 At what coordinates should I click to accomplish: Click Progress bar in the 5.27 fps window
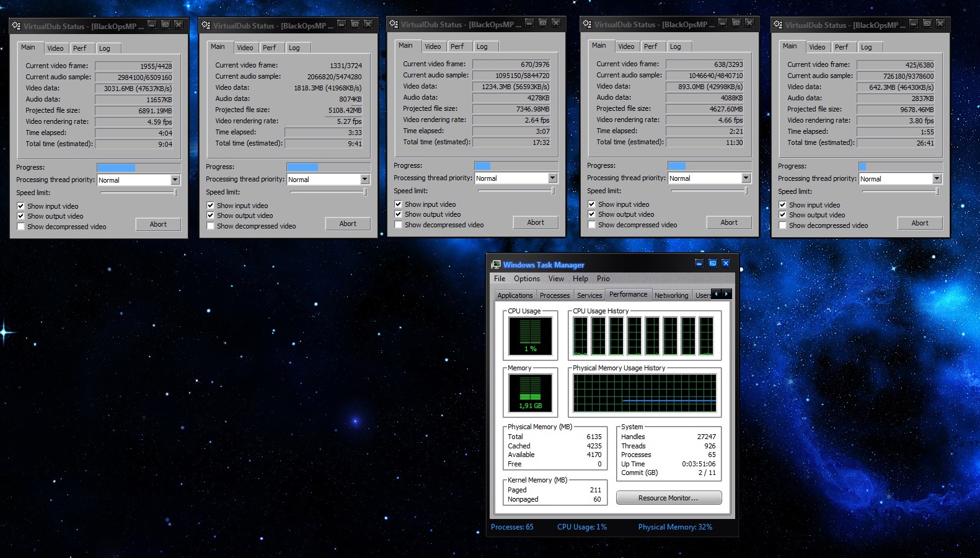point(328,167)
